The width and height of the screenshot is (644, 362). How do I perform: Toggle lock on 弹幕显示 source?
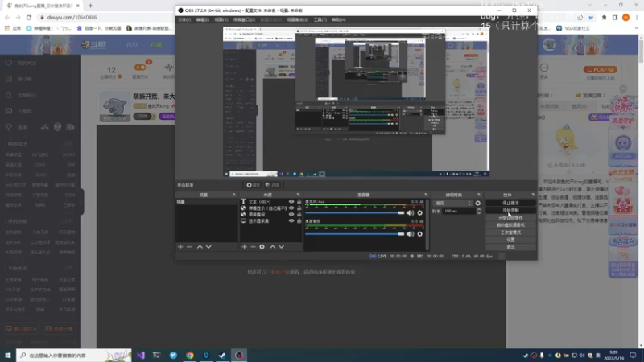click(x=299, y=208)
